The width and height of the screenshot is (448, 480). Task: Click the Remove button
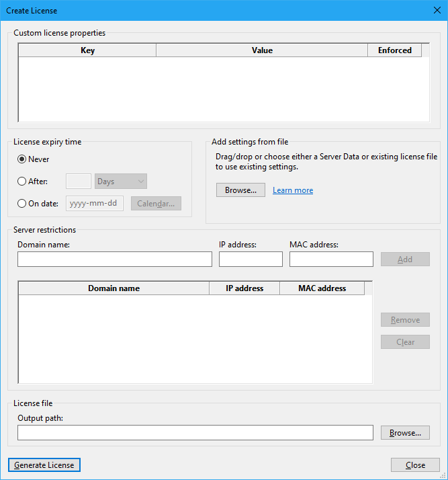[405, 320]
